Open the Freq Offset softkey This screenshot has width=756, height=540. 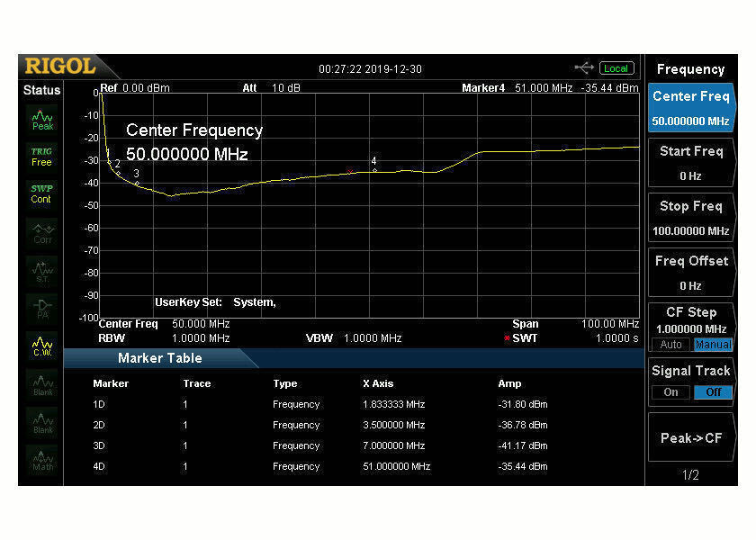click(x=691, y=273)
